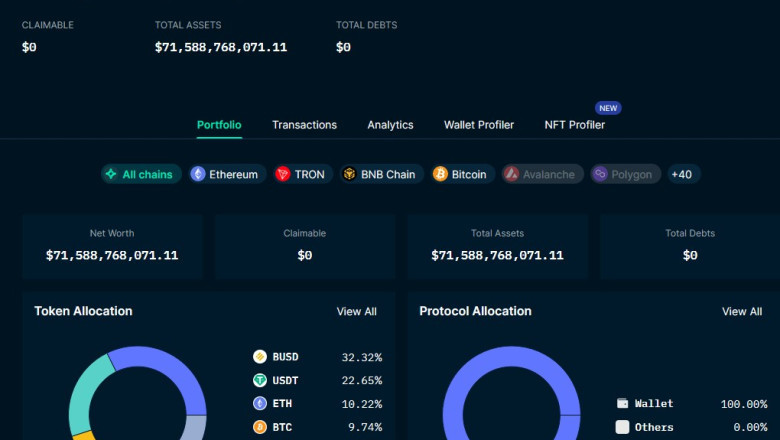Screen dimensions: 780x440
Task: Filter portfolio by Bitcoin chain
Action: [463, 174]
